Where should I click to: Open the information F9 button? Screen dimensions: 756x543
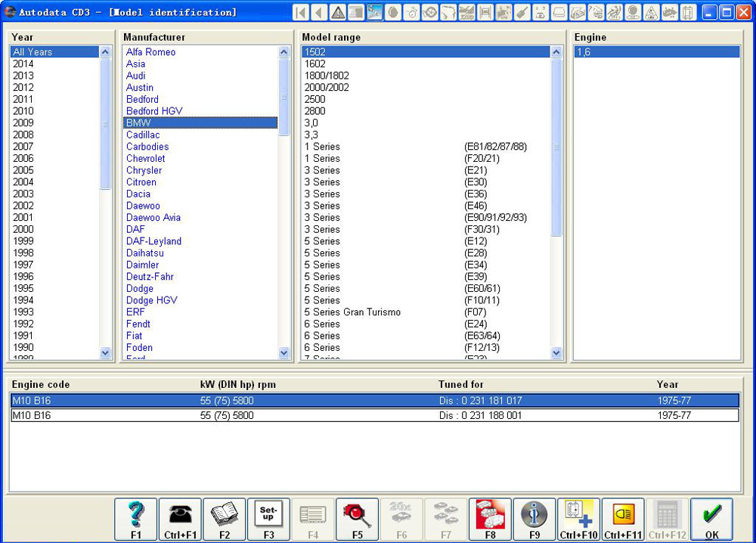pyautogui.click(x=534, y=520)
